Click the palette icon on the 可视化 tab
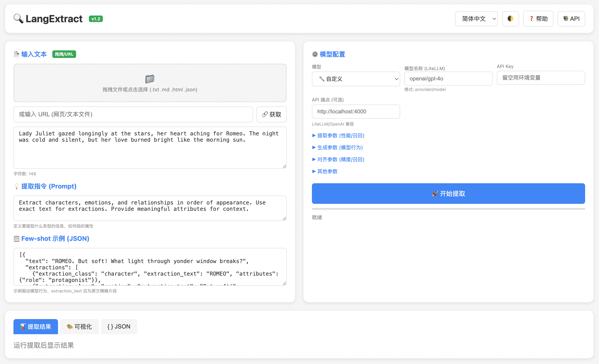 coord(69,327)
